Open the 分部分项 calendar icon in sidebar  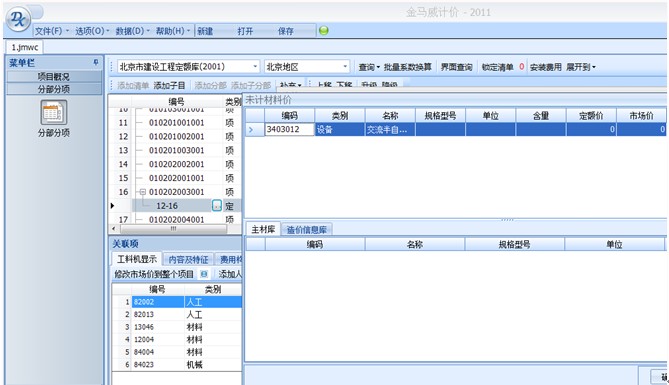(x=54, y=113)
